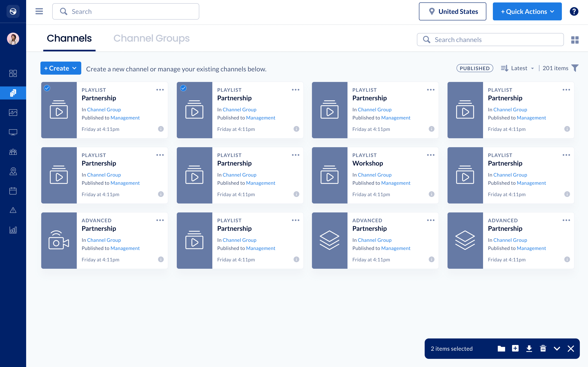This screenshot has width=588, height=367.
Task: Click the trash icon in selection bar
Action: click(x=543, y=349)
